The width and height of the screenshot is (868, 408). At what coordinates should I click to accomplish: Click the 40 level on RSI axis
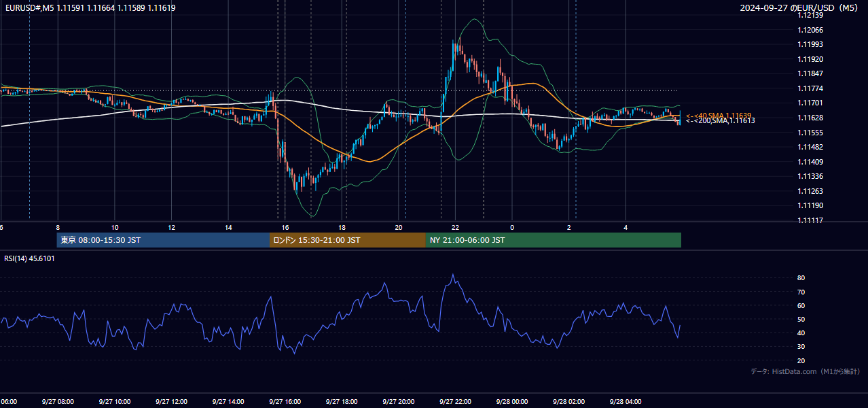(x=801, y=333)
